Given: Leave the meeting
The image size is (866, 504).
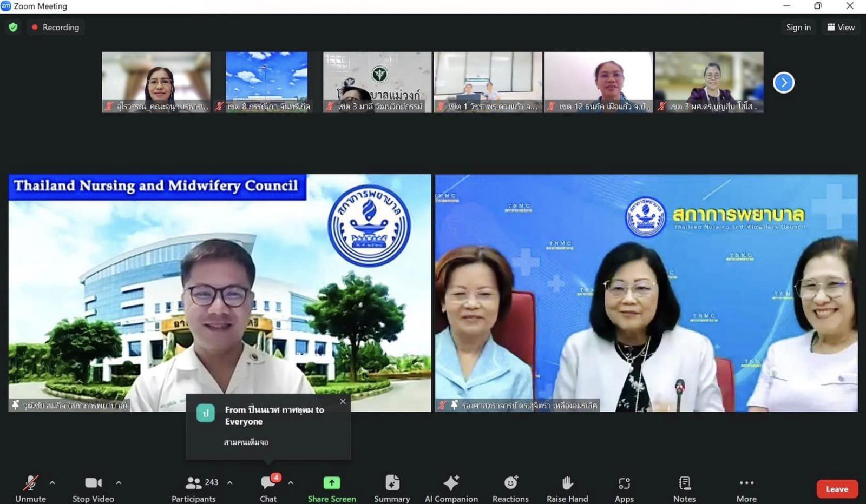Looking at the screenshot, I should [837, 489].
